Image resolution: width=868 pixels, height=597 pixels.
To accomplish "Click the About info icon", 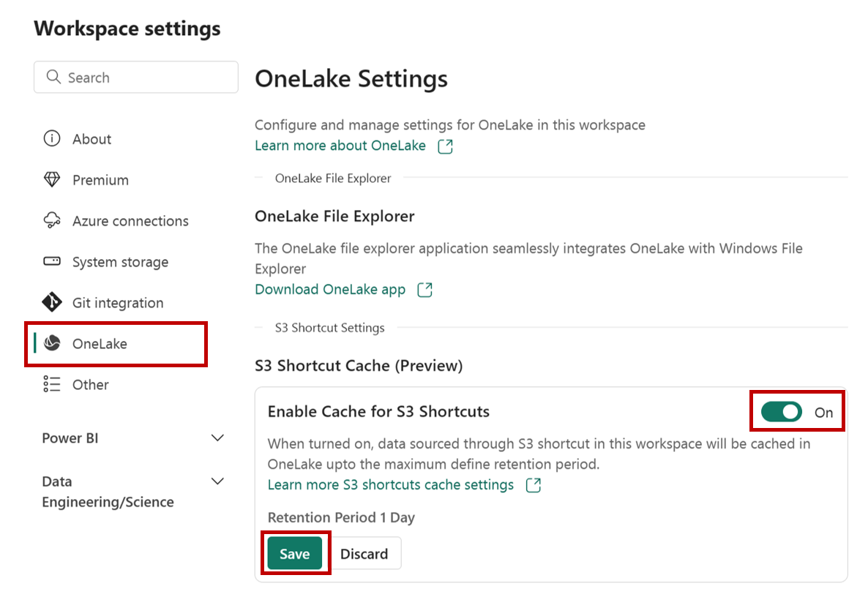I will pos(52,138).
